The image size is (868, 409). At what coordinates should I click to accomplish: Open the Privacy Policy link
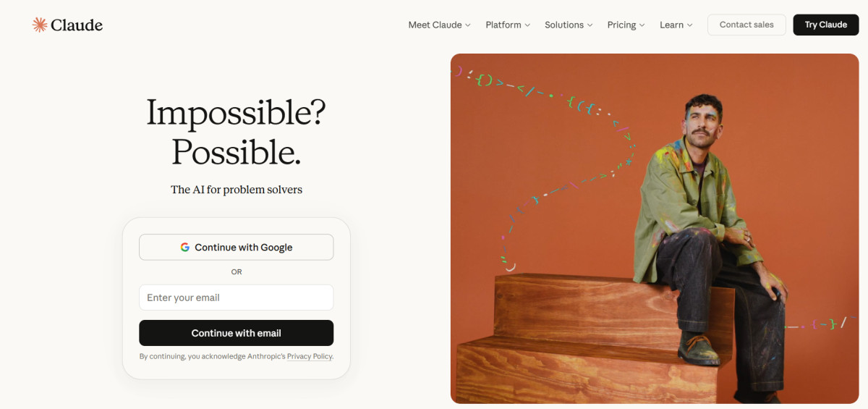pos(310,356)
